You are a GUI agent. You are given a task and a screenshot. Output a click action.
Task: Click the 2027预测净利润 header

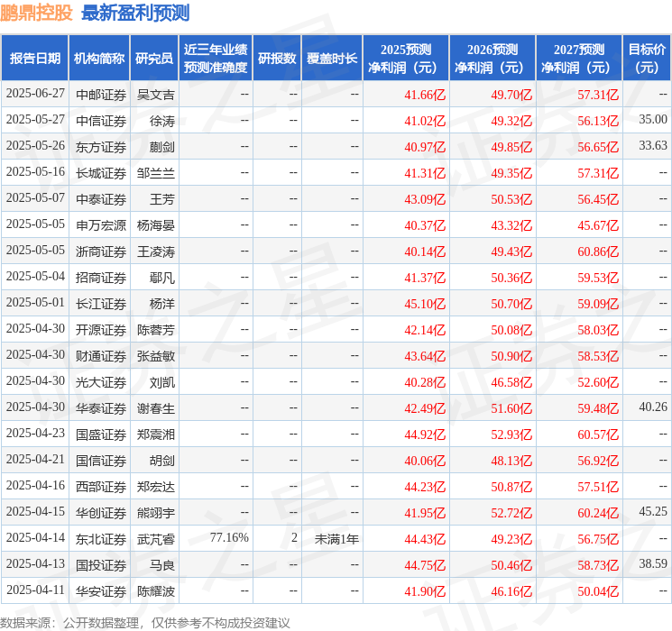click(579, 59)
